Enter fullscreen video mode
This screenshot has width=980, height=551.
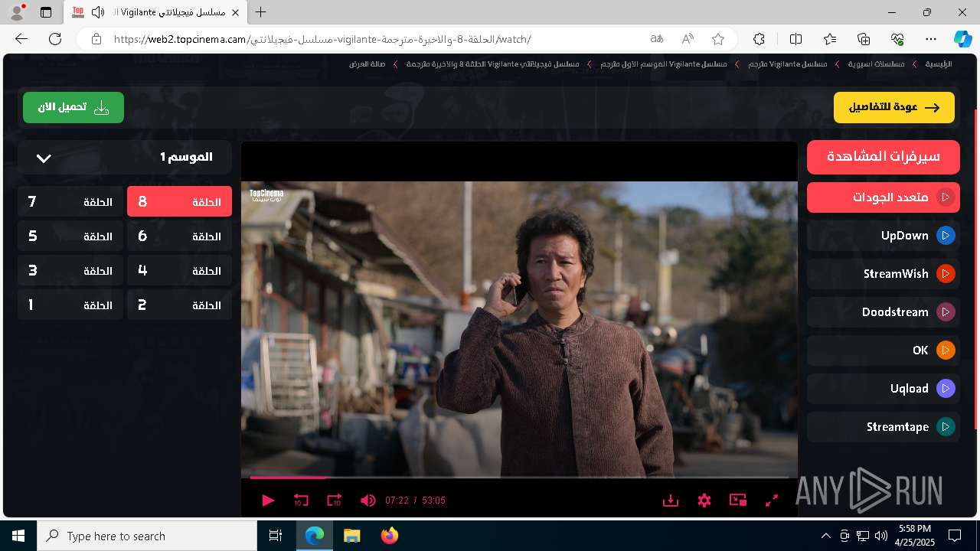[772, 500]
